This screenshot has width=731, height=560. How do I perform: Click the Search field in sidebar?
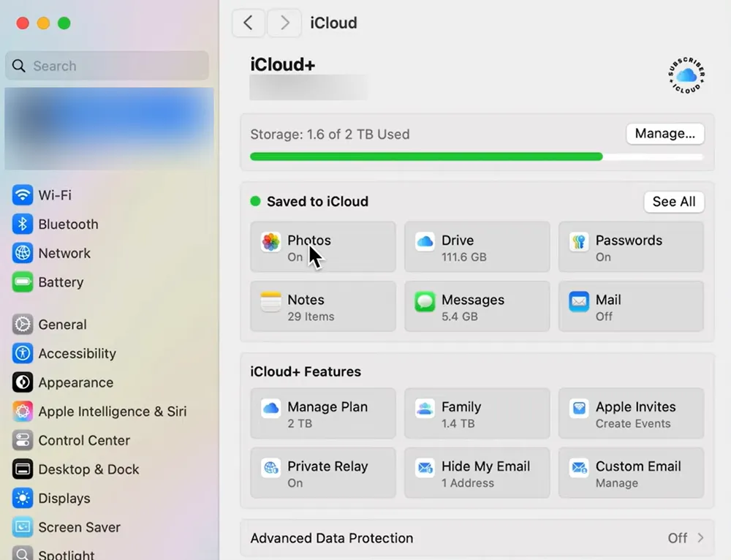click(x=107, y=66)
